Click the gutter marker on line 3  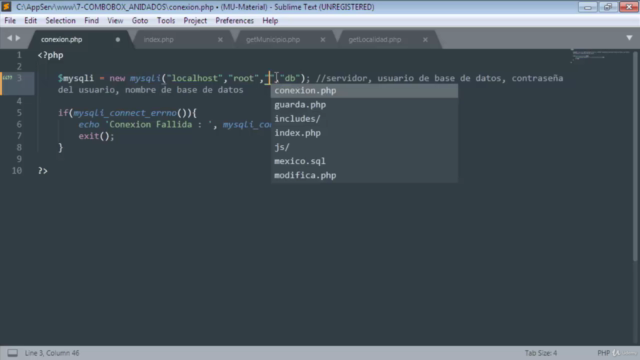[7, 78]
